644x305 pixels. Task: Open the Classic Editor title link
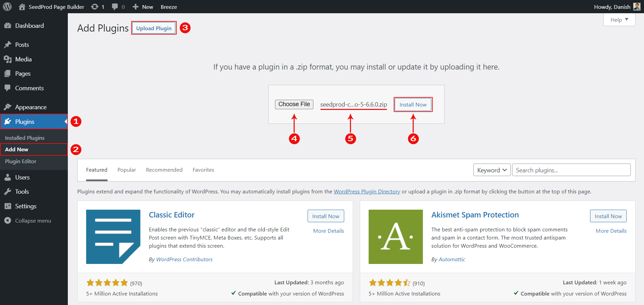click(172, 215)
